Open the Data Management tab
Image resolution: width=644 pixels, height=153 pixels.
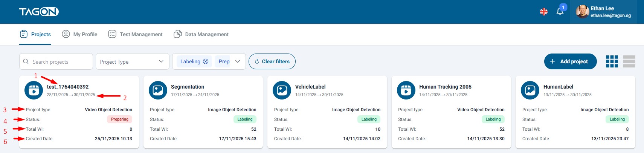tap(201, 34)
